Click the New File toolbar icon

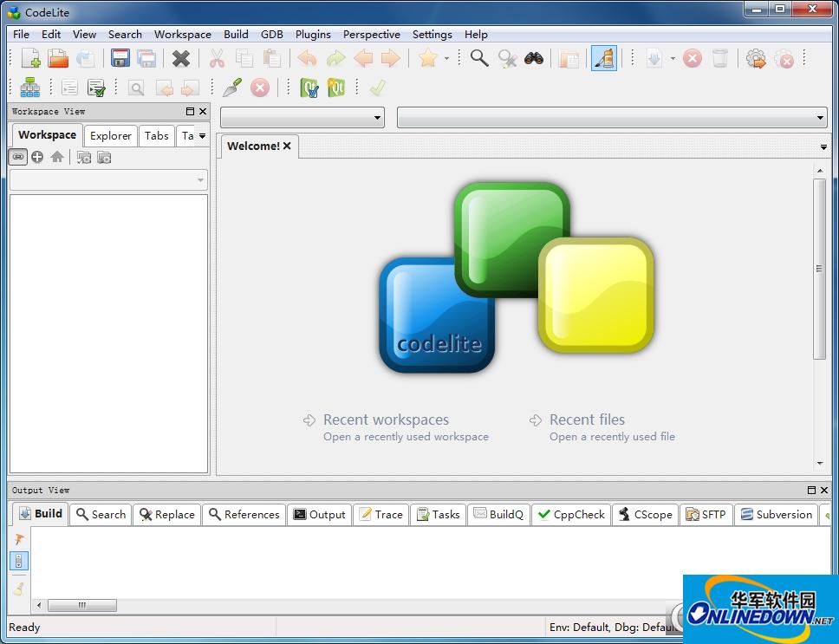[x=30, y=58]
